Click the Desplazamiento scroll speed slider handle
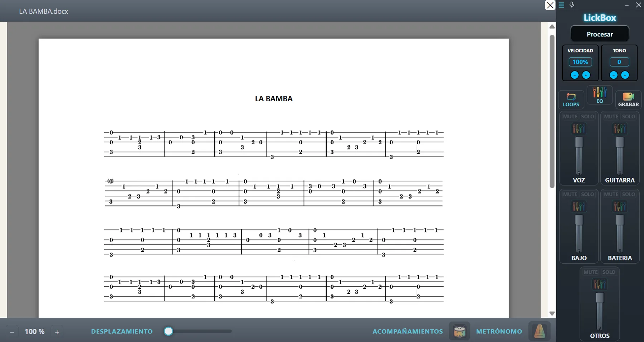This screenshot has height=342, width=644. (x=169, y=331)
